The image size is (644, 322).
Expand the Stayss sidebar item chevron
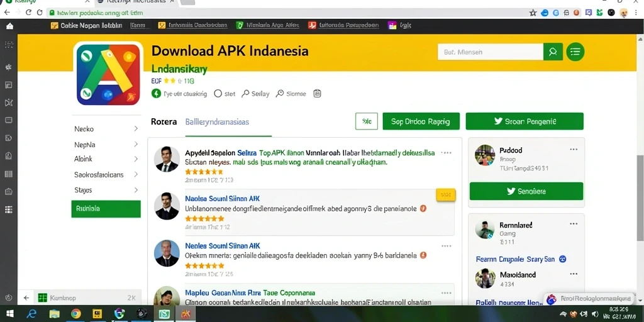point(136,190)
